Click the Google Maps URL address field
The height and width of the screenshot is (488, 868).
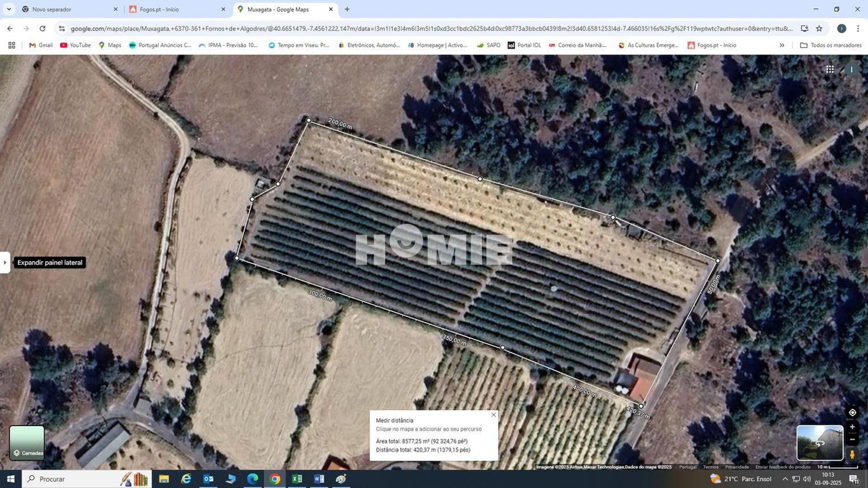click(x=432, y=28)
